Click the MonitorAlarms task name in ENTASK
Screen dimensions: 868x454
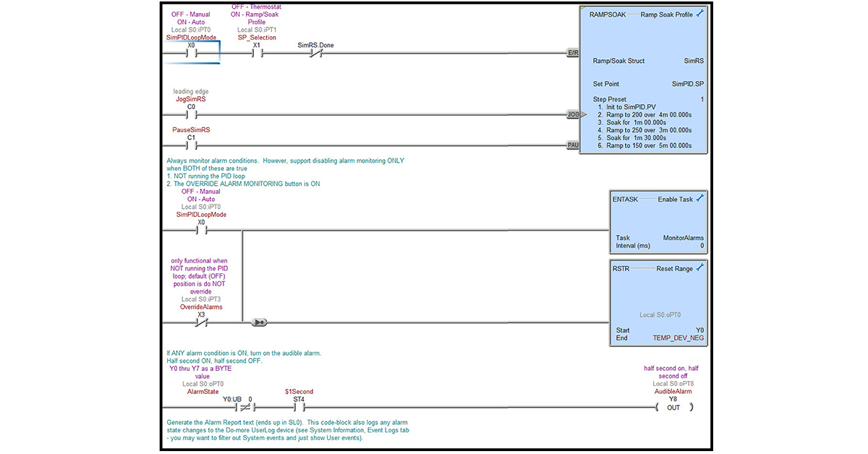[x=683, y=238]
